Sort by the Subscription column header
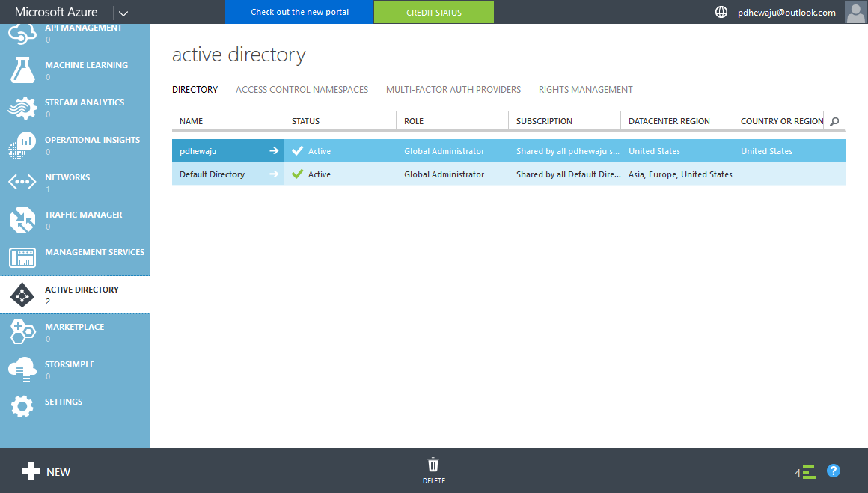868x493 pixels. click(x=544, y=121)
